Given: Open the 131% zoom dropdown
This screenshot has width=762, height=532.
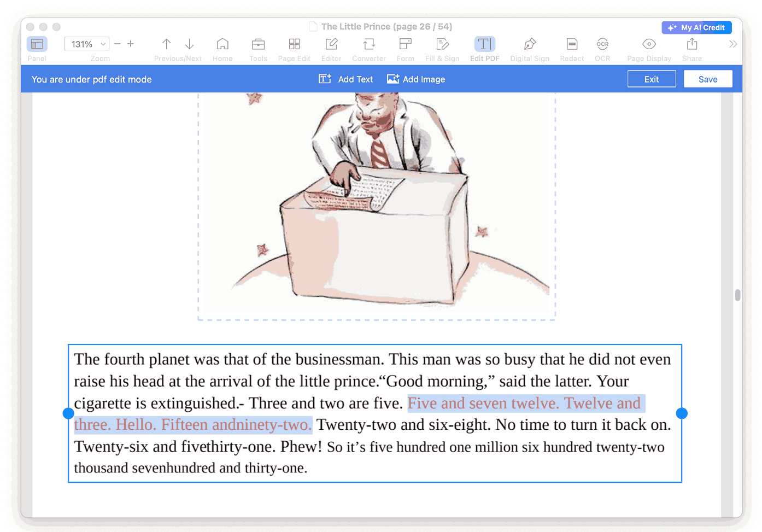Looking at the screenshot, I should point(87,44).
